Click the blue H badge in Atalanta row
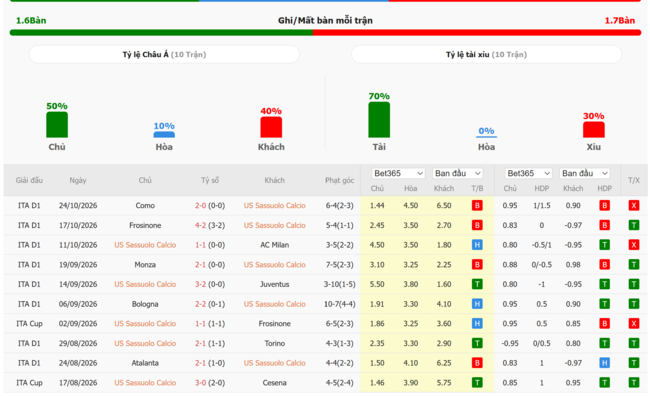The image size is (650, 396). (604, 363)
